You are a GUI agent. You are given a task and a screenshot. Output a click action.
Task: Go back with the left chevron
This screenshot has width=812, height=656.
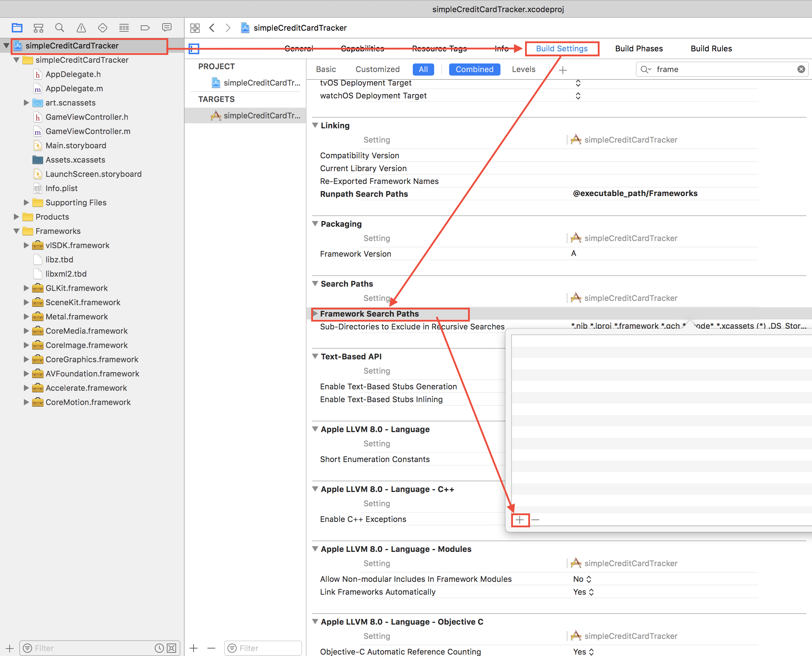pos(212,27)
